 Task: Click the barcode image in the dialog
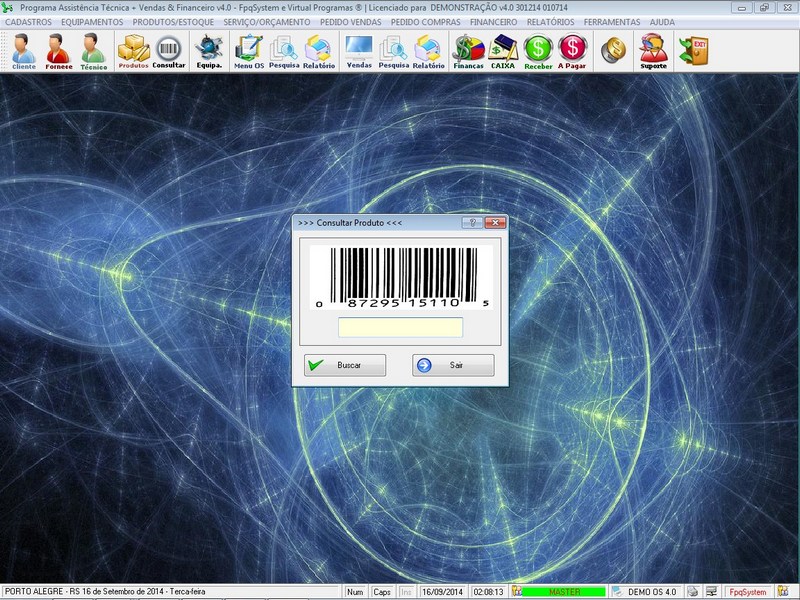pos(401,277)
